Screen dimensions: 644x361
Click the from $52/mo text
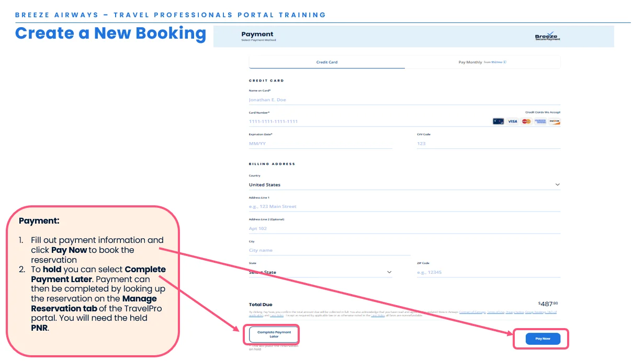pyautogui.click(x=493, y=62)
